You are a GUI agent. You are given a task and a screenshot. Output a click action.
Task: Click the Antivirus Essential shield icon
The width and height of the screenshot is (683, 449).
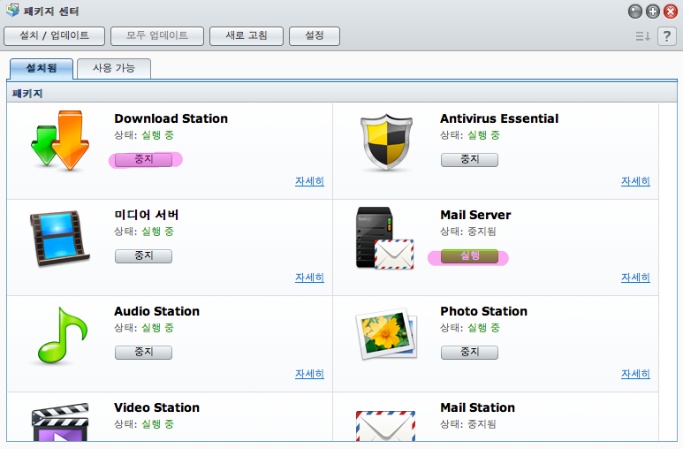click(386, 142)
